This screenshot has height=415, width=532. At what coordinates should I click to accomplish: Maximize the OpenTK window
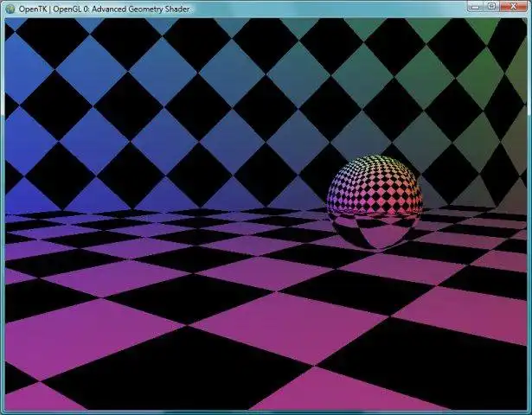point(492,6)
